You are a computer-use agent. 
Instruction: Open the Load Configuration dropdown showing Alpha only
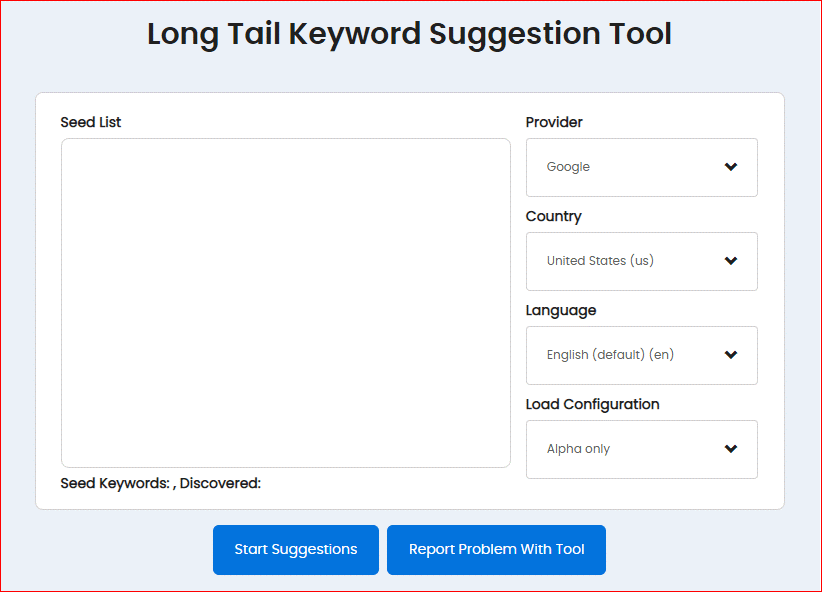click(642, 449)
